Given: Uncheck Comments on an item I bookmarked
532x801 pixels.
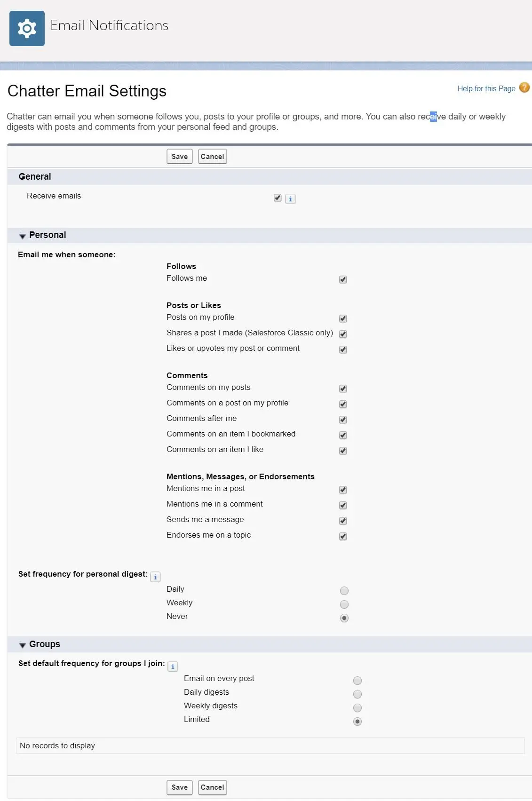Looking at the screenshot, I should (343, 435).
